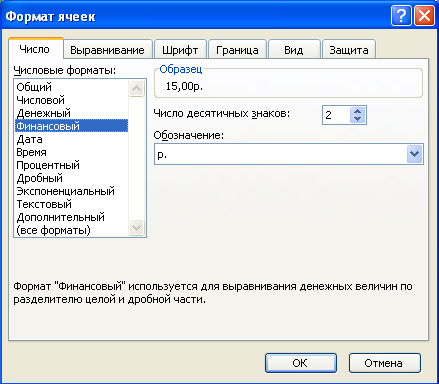Decrease the decimal places with down arrow
The image size is (439, 384).
pyautogui.click(x=358, y=119)
